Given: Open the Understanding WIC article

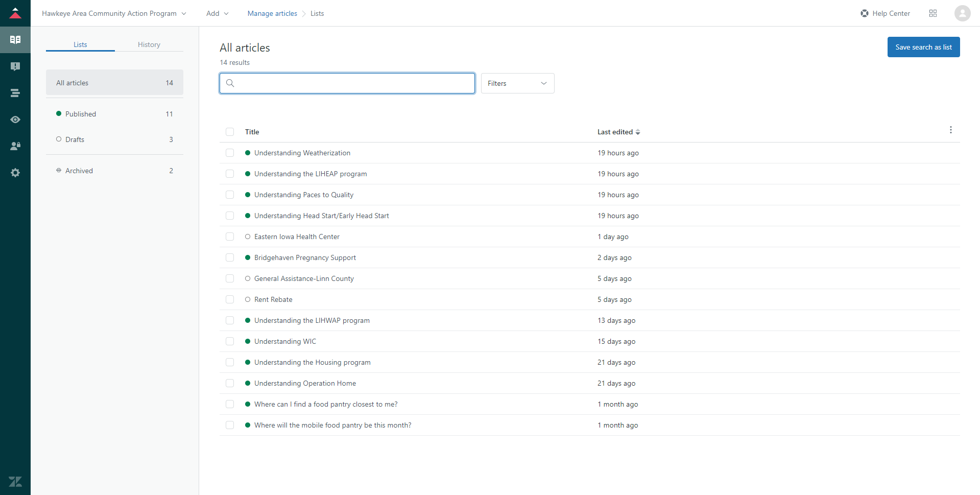Looking at the screenshot, I should tap(285, 341).
